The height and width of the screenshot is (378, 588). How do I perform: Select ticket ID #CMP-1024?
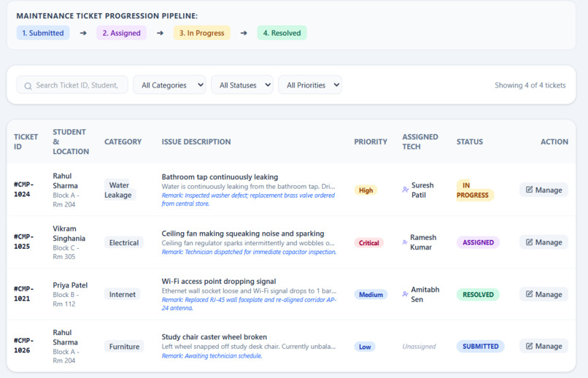24,190
